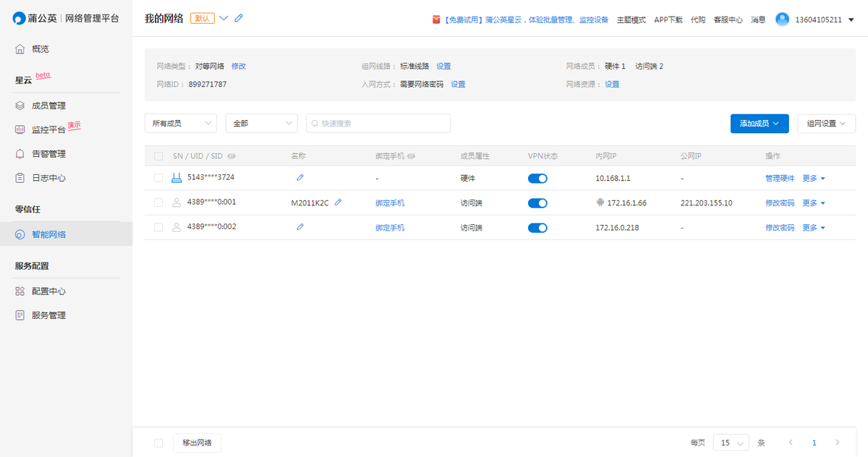Viewport: 868px width, 457px height.
Task: Open per-page 15 size dropdown
Action: pos(731,443)
